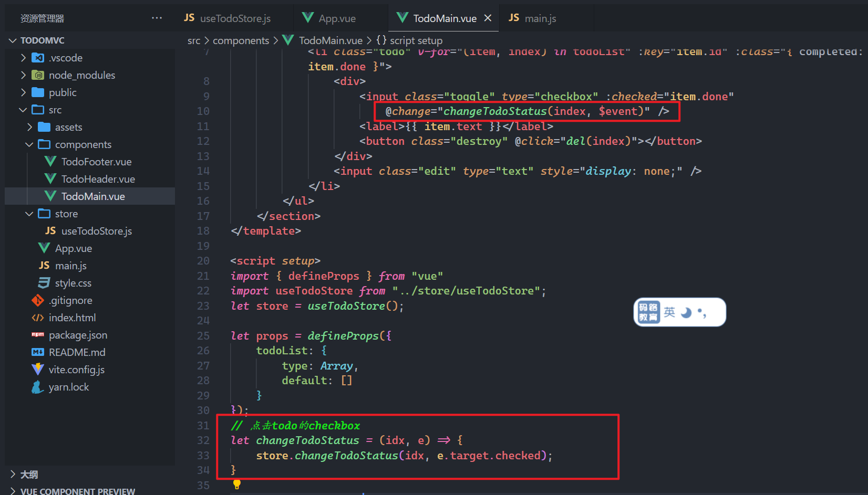This screenshot has width=868, height=495.
Task: Click the .vscode folder icon
Action: [x=38, y=58]
